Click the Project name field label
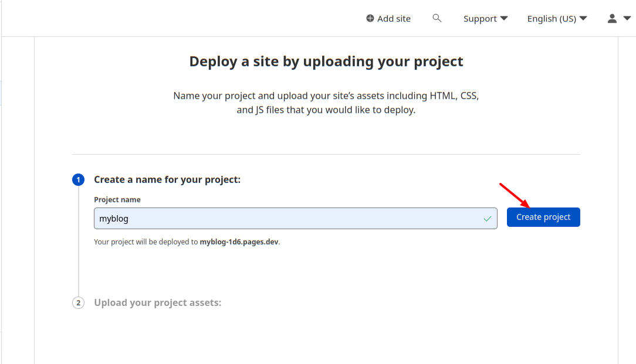Viewport: 636px width, 364px height. click(x=117, y=200)
